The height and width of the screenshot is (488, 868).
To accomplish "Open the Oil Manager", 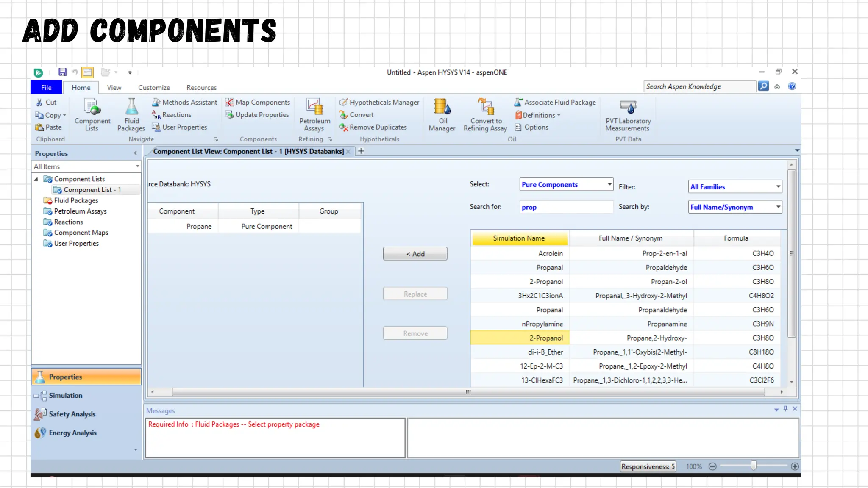I will click(442, 115).
